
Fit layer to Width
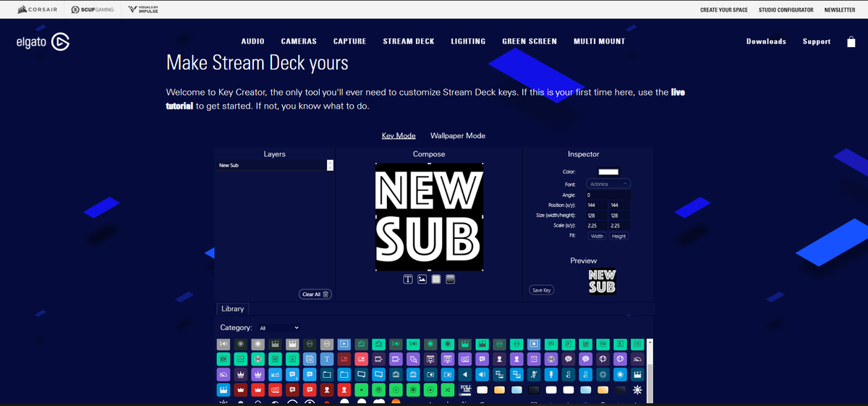[x=597, y=236]
